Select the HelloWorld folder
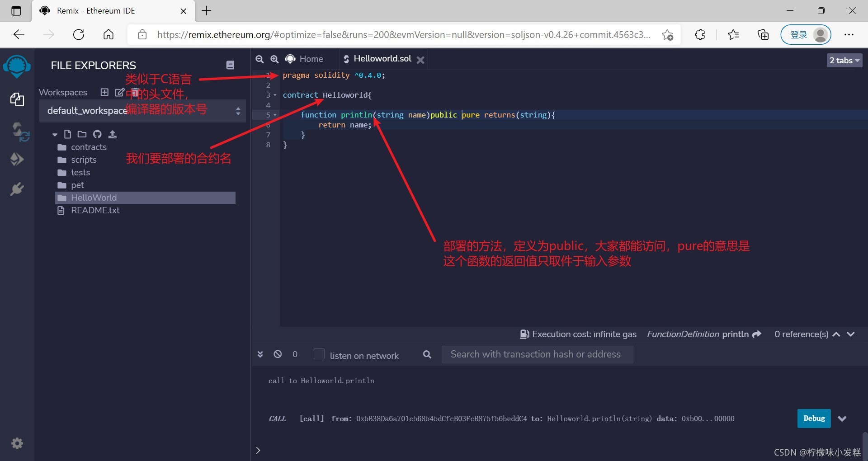The height and width of the screenshot is (461, 868). coord(145,198)
